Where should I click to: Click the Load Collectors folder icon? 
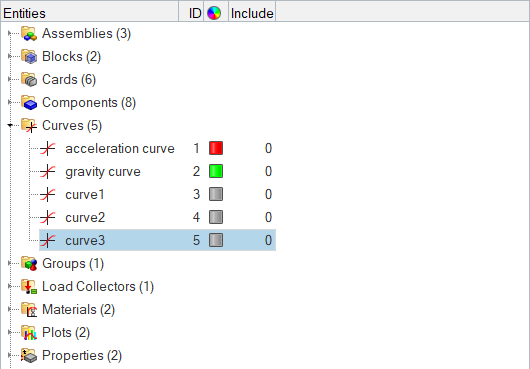point(29,286)
